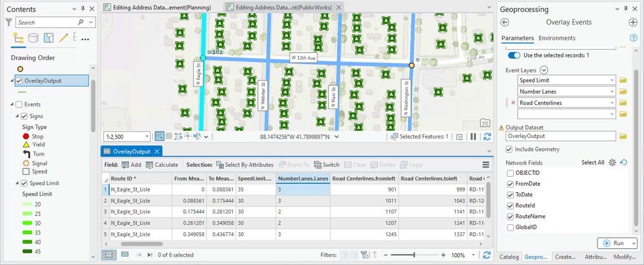Open Attribu... pane tab at bottom

[595, 257]
